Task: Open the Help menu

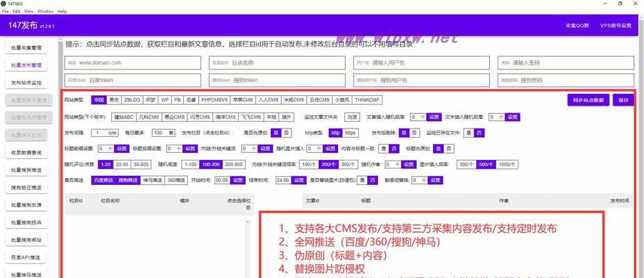Action: (x=62, y=12)
